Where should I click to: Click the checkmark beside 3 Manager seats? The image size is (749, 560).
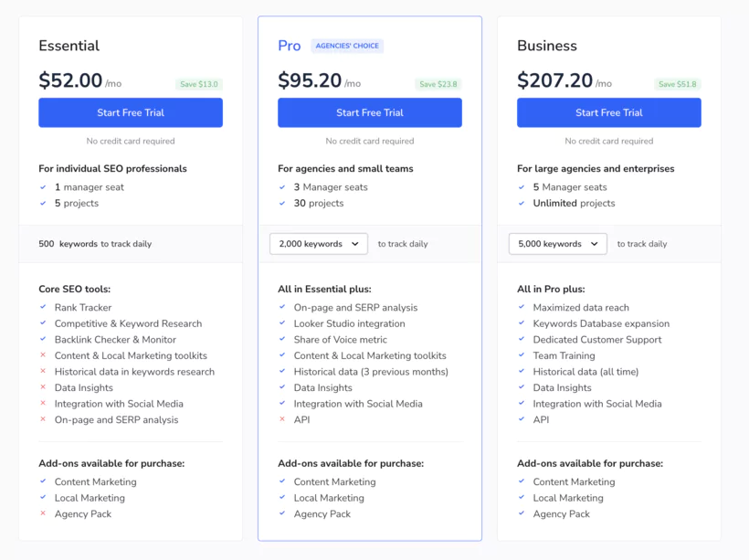pyautogui.click(x=283, y=187)
